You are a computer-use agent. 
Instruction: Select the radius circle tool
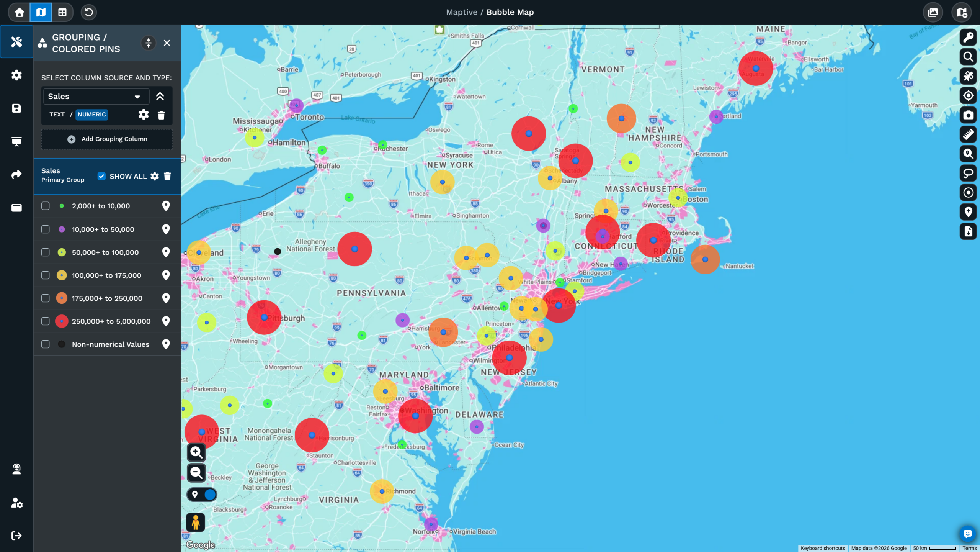pyautogui.click(x=969, y=193)
